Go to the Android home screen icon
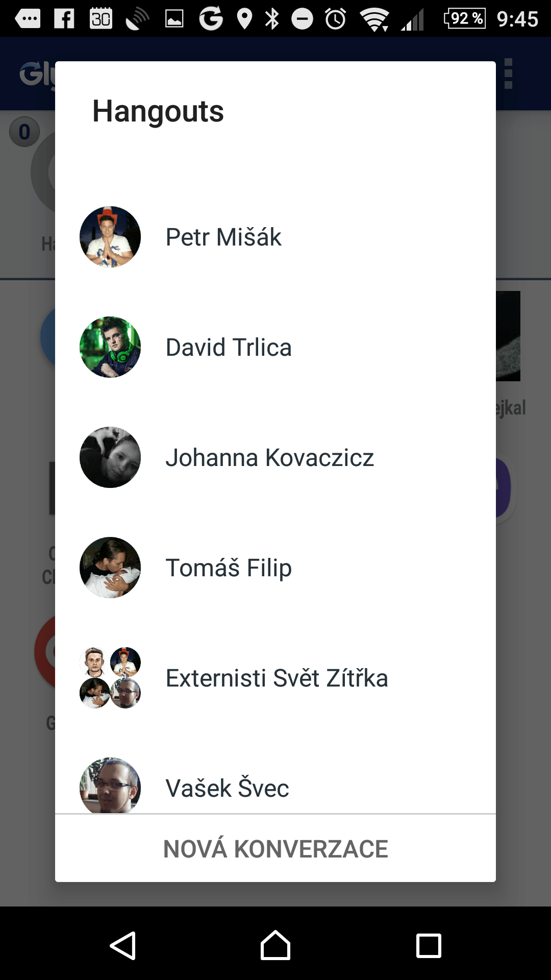The width and height of the screenshot is (551, 980). [275, 945]
